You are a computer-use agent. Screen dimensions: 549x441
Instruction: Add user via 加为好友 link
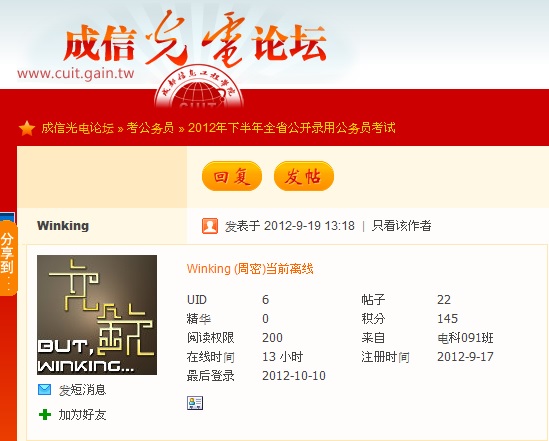82,415
